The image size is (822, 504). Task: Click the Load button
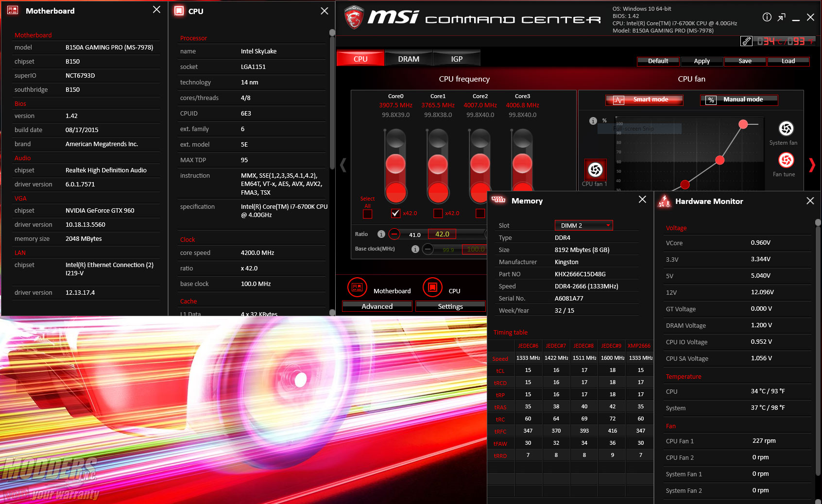[788, 61]
